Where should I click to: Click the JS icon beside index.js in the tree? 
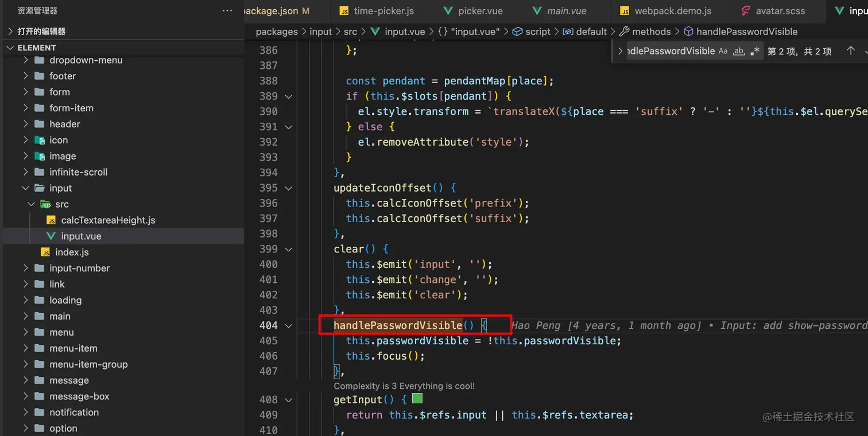pos(45,252)
